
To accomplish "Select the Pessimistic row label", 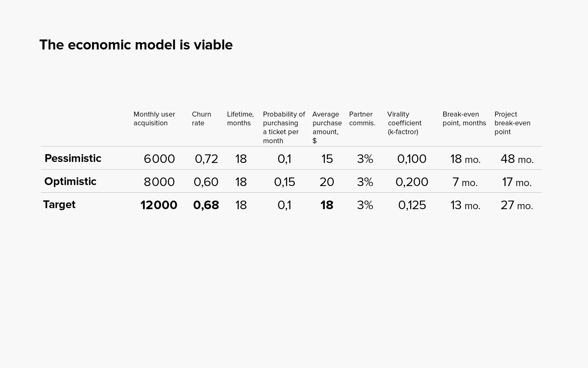I will 73,158.
